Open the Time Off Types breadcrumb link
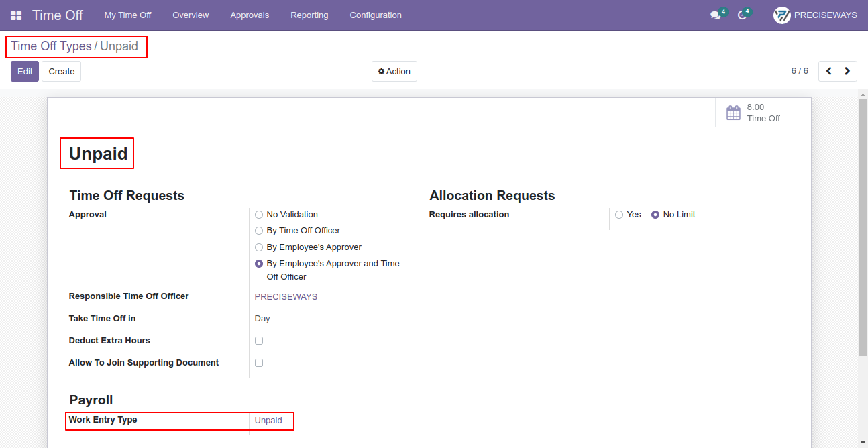 coord(51,46)
